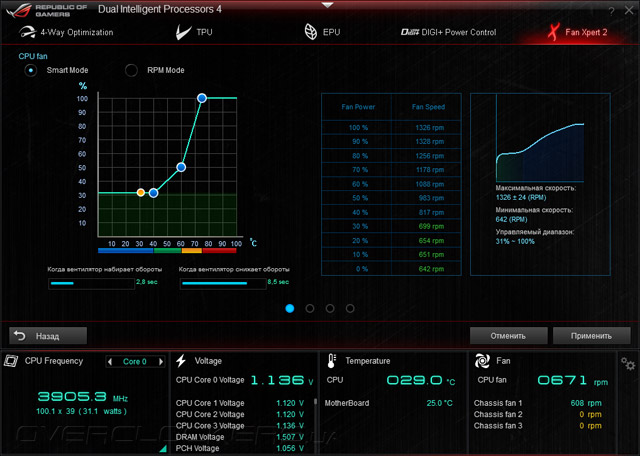
Task: Click the Применить apply button
Action: point(591,336)
